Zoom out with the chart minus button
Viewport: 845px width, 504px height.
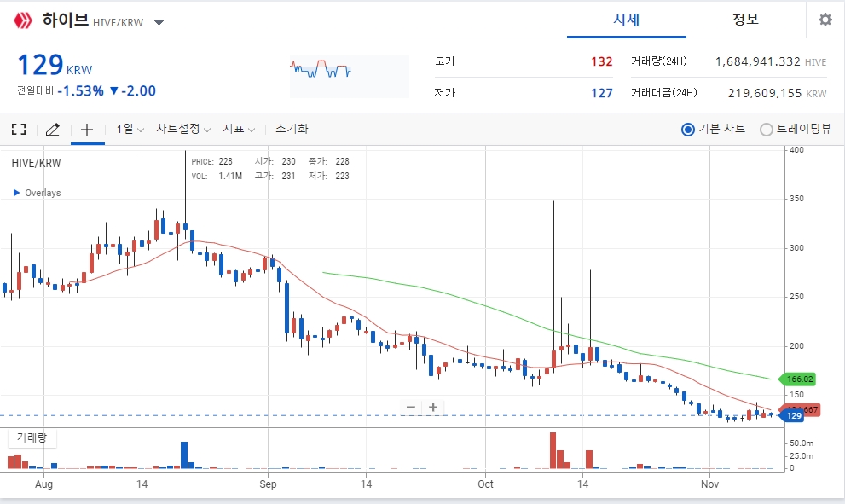click(411, 407)
